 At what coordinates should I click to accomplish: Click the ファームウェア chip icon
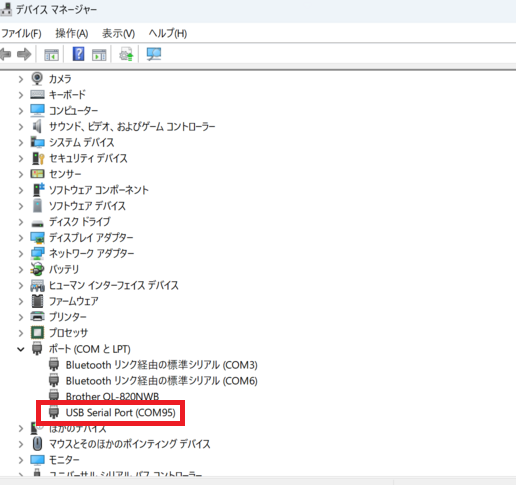37,301
